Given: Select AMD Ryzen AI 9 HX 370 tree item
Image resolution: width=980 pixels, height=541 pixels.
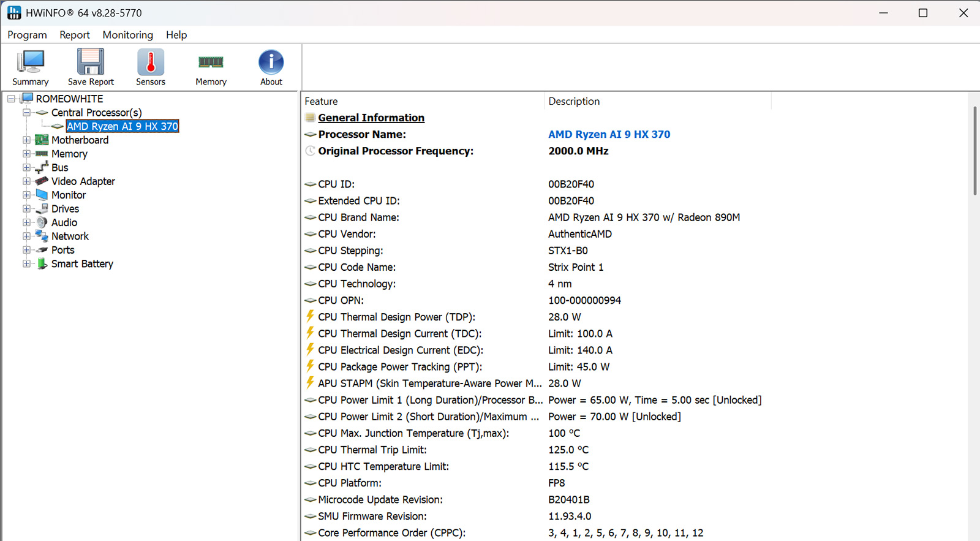Looking at the screenshot, I should pyautogui.click(x=123, y=126).
